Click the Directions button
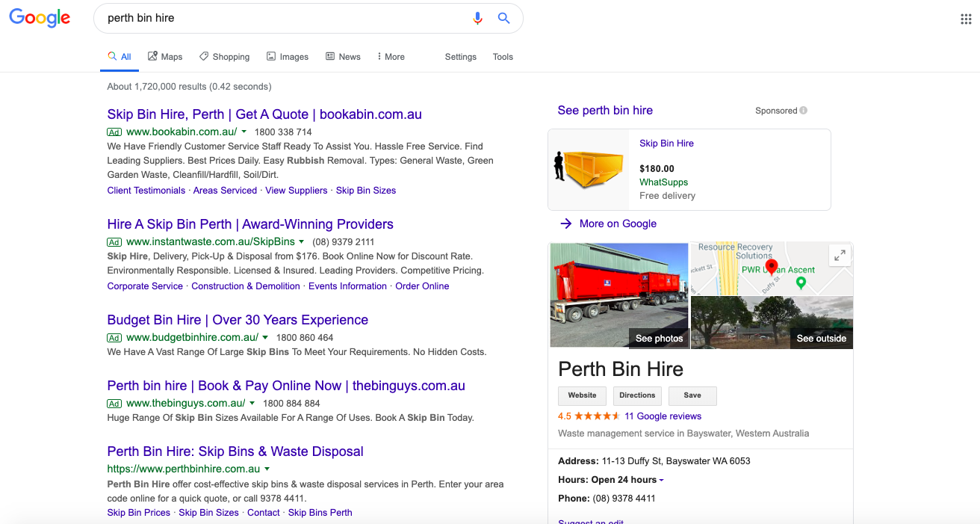 637,395
